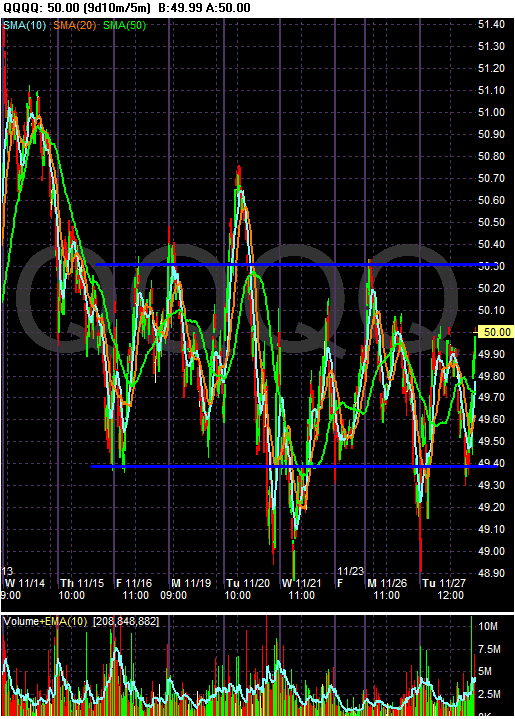Click the F 11/16 date label

coord(134,583)
